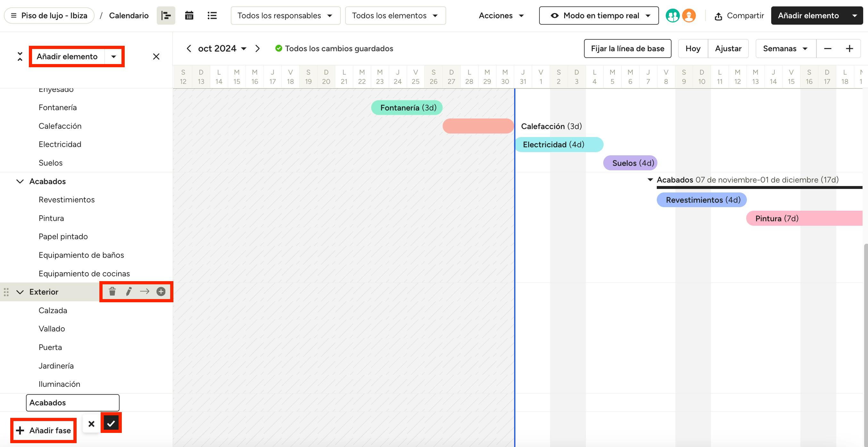Add item to Exterior with plus icon

[x=161, y=291]
